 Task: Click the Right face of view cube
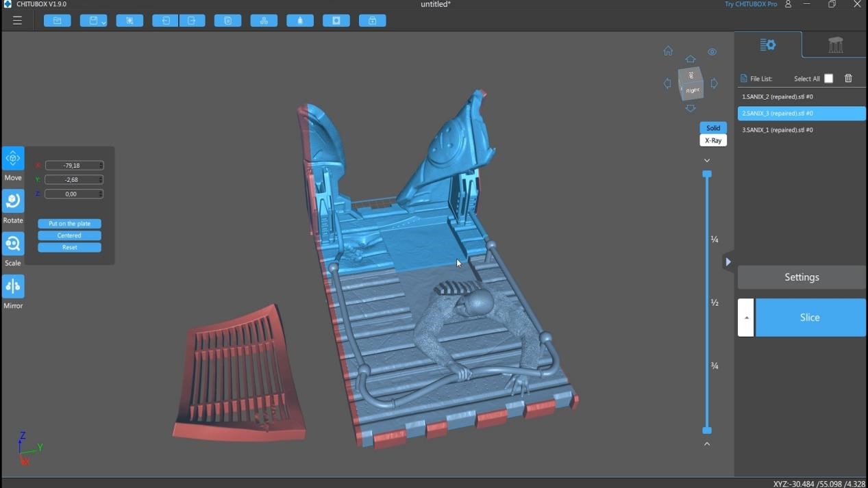693,90
